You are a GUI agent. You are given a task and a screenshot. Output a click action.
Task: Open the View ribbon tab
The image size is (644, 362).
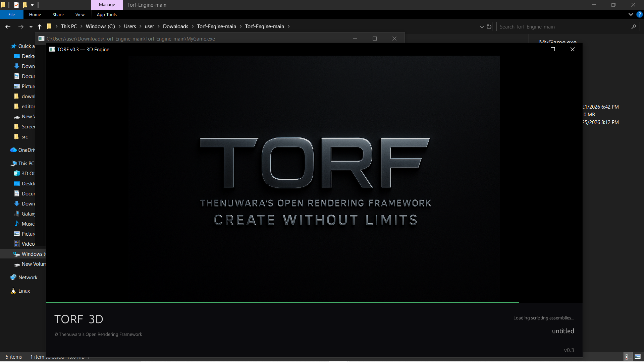(80, 14)
